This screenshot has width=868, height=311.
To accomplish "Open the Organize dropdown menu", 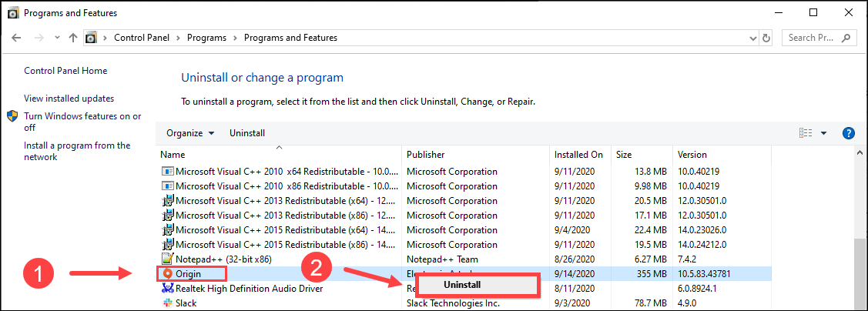I will 190,133.
